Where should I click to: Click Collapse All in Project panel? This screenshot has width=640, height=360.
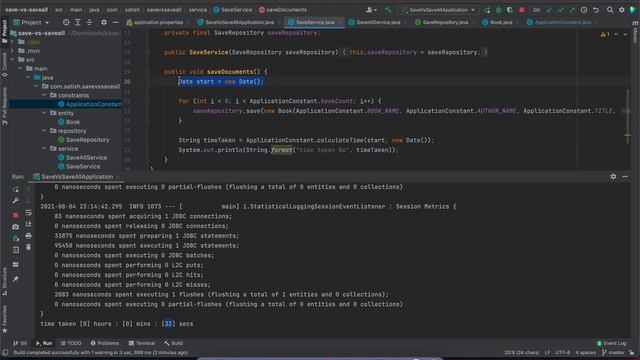tap(89, 22)
